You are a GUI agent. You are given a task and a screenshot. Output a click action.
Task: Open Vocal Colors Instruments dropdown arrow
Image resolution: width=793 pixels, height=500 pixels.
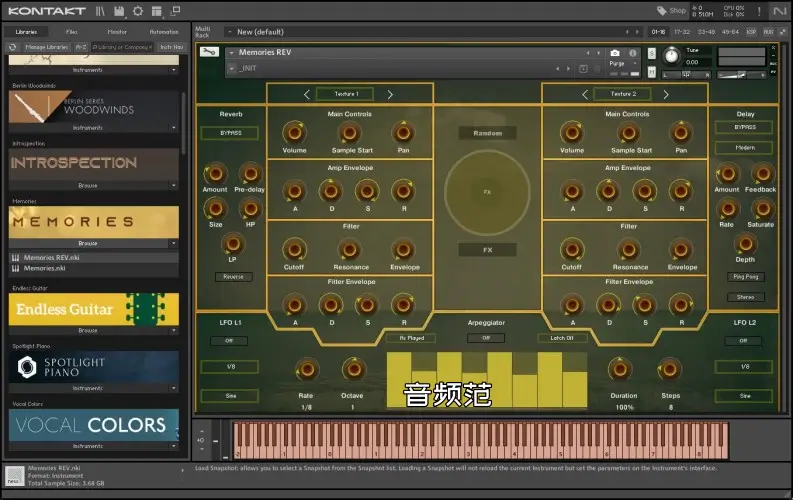(x=173, y=446)
